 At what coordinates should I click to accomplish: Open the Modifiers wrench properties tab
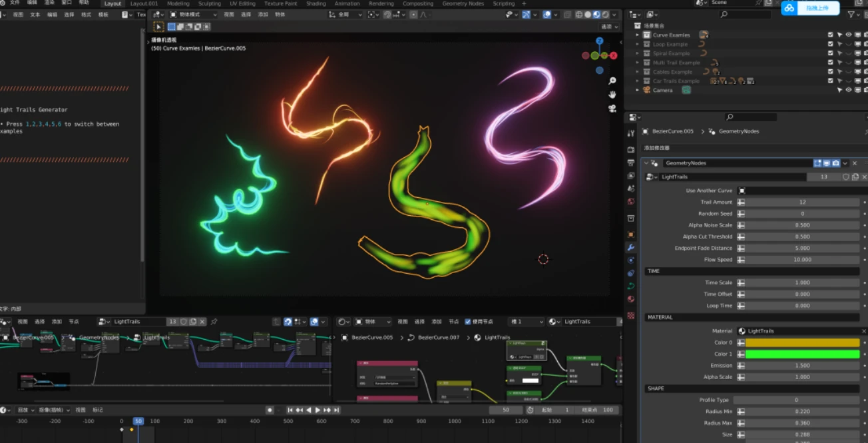click(x=631, y=247)
